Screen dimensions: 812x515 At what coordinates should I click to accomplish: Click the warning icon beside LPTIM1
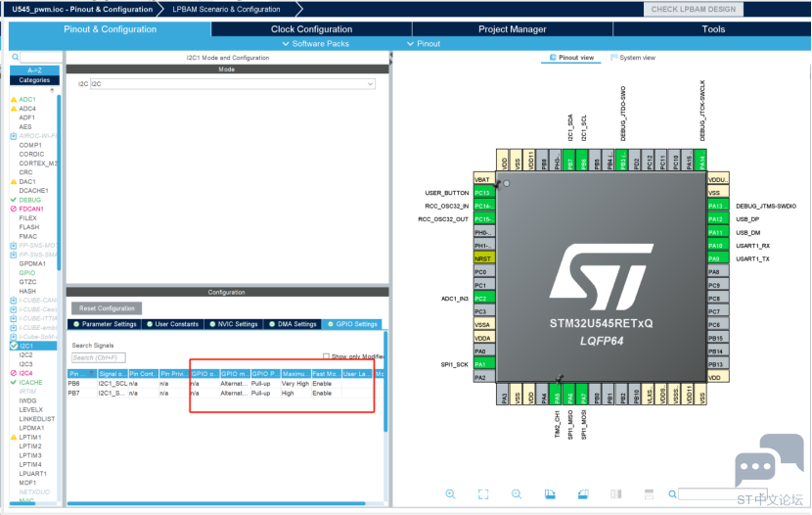pos(14,438)
